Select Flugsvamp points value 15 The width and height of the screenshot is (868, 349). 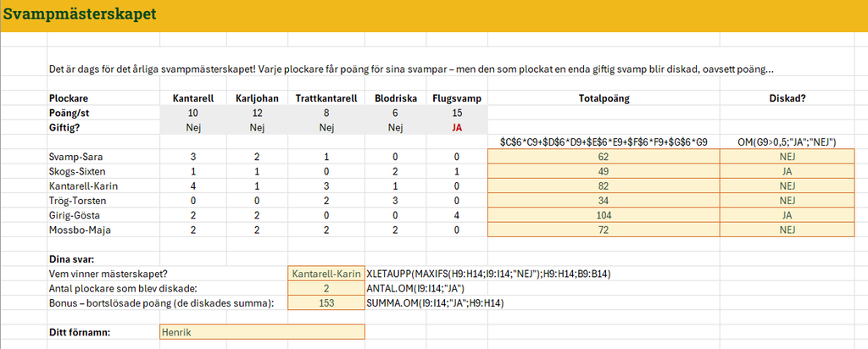click(457, 113)
